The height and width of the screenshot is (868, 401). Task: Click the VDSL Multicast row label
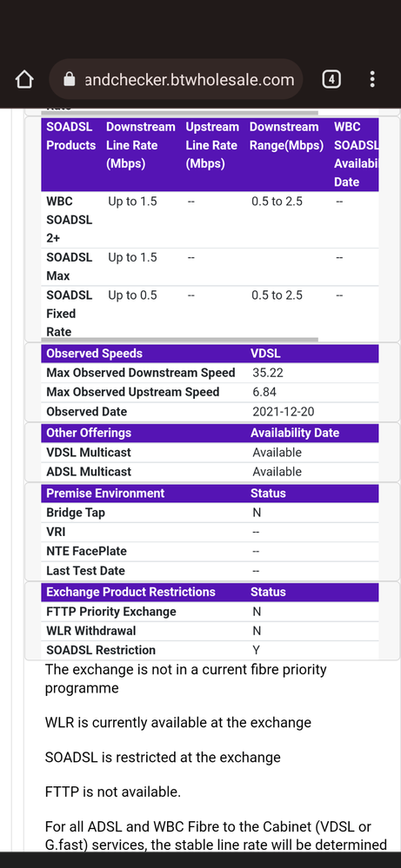click(89, 453)
